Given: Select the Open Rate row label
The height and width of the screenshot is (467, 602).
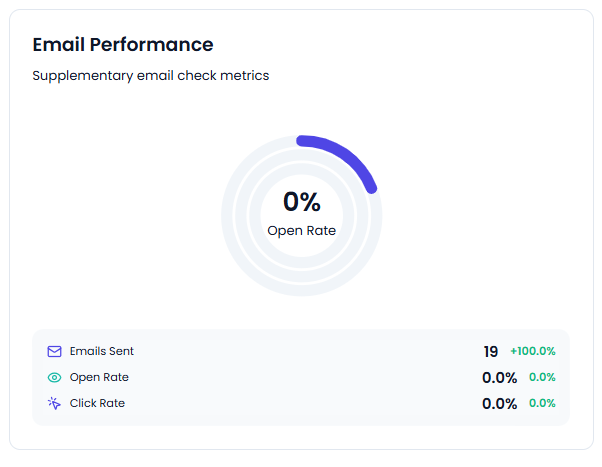Looking at the screenshot, I should point(99,377).
